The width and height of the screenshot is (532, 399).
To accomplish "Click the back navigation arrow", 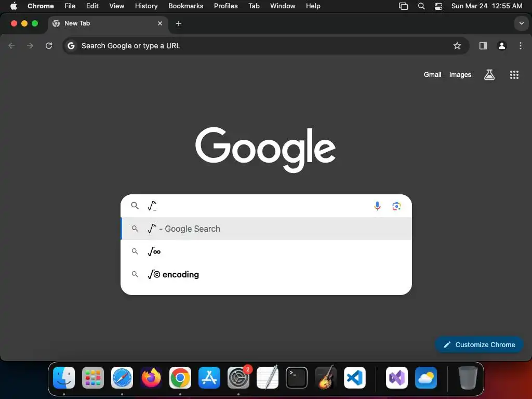I will click(x=11, y=46).
